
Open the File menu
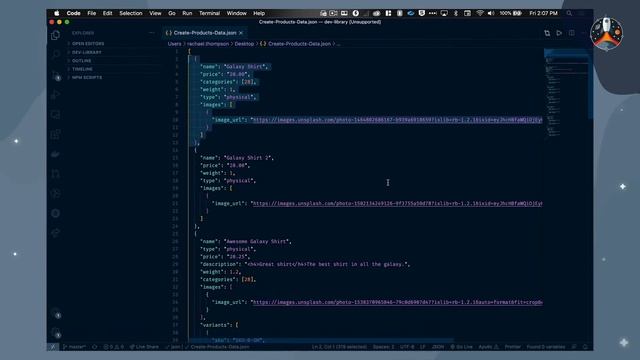[92, 13]
